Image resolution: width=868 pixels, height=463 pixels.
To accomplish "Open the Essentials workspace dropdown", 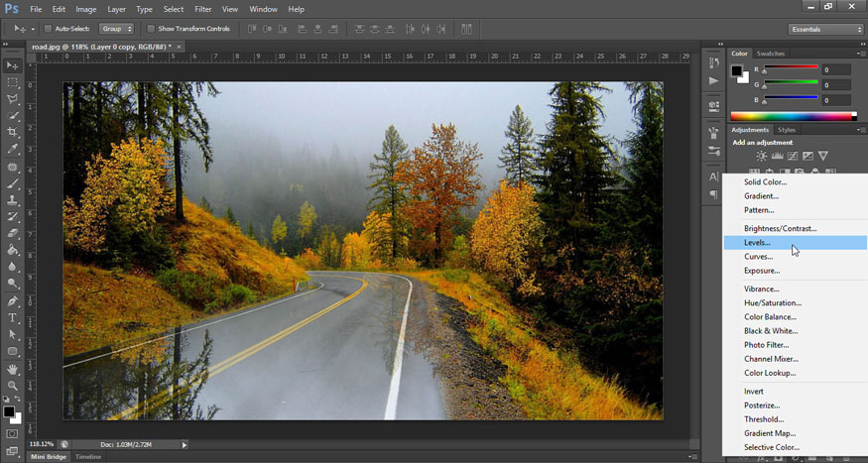I will click(x=826, y=29).
